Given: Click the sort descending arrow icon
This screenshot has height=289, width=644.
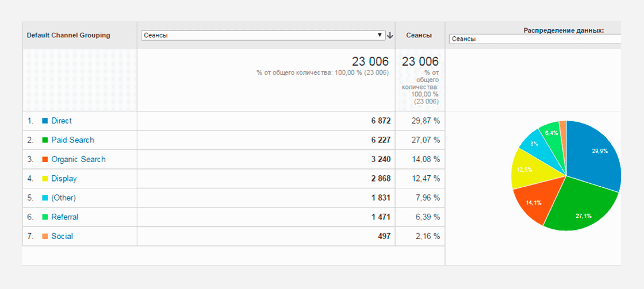Looking at the screenshot, I should (390, 36).
